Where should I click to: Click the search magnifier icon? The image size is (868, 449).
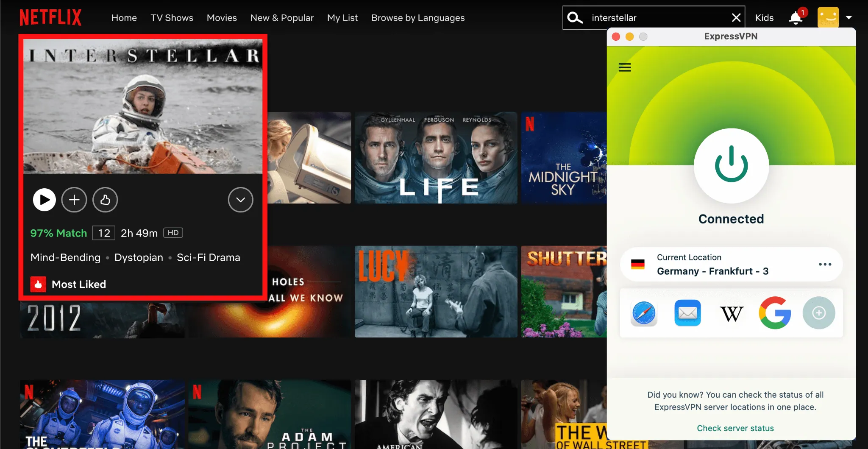tap(575, 18)
